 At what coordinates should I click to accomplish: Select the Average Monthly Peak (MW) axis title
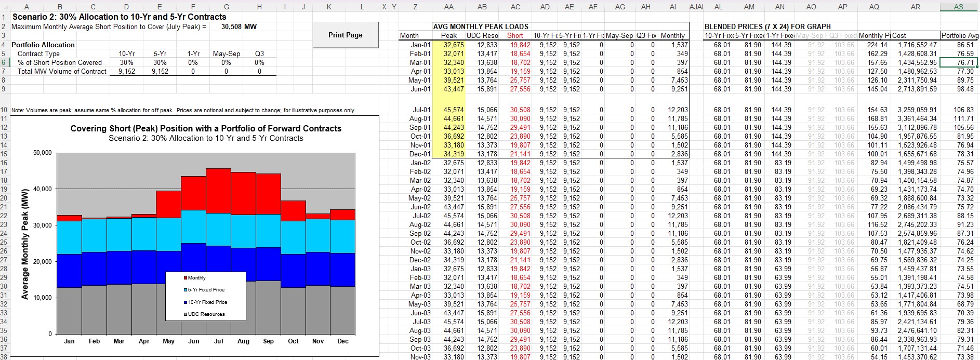(24, 243)
